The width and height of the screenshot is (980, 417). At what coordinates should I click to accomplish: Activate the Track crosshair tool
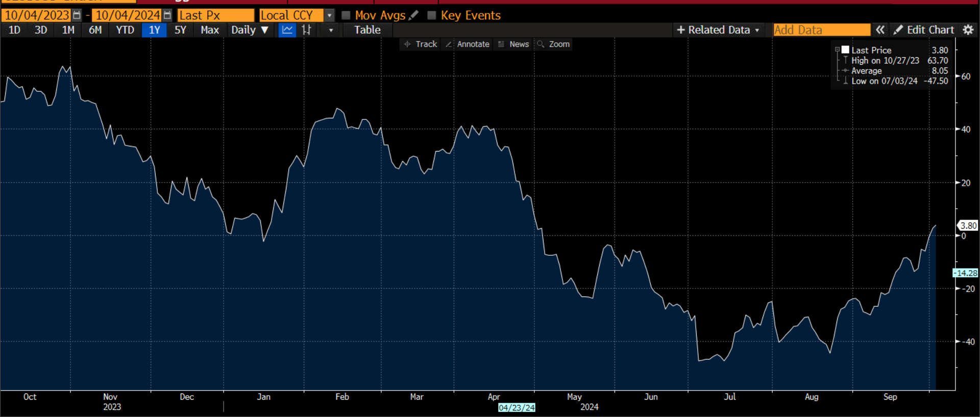420,44
